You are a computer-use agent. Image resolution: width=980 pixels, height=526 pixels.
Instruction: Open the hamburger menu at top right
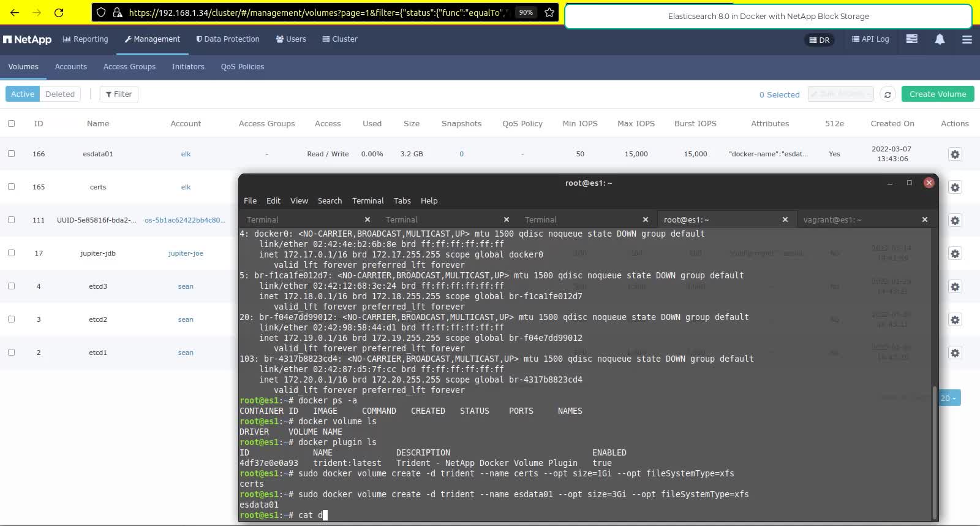pos(967,39)
